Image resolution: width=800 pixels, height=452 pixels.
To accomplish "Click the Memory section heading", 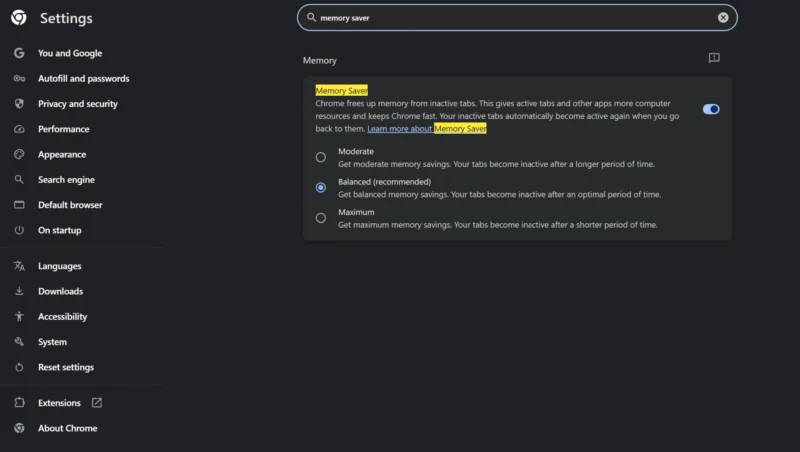I will 319,60.
